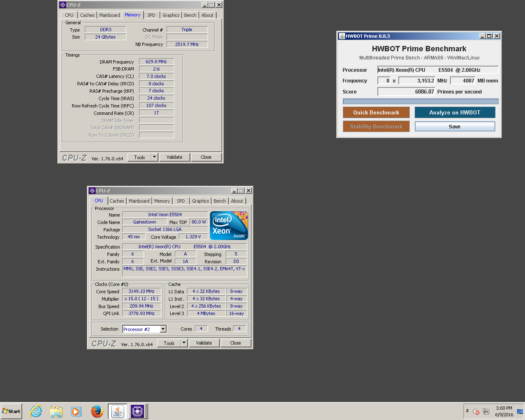This screenshot has height=420, width=525.
Task: Click Show Desktop icon at taskbar end
Action: tap(520, 411)
